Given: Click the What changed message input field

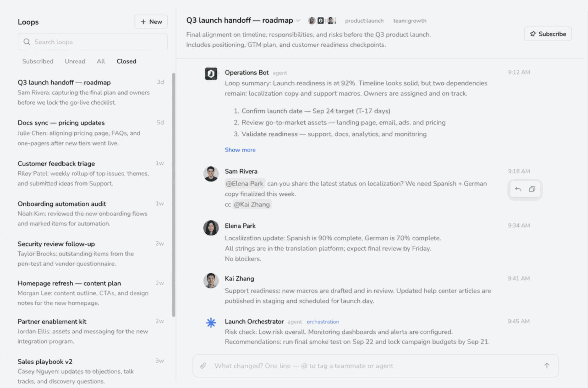Looking at the screenshot, I should point(376,366).
